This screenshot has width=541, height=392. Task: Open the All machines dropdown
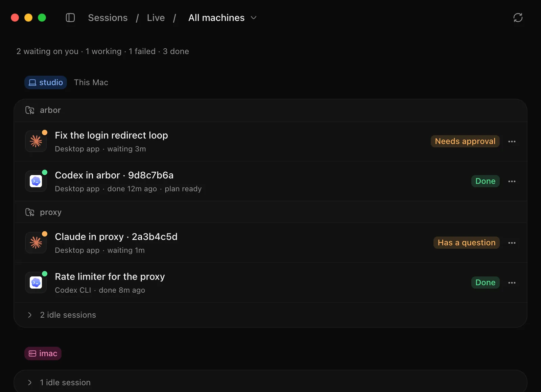[x=222, y=18]
